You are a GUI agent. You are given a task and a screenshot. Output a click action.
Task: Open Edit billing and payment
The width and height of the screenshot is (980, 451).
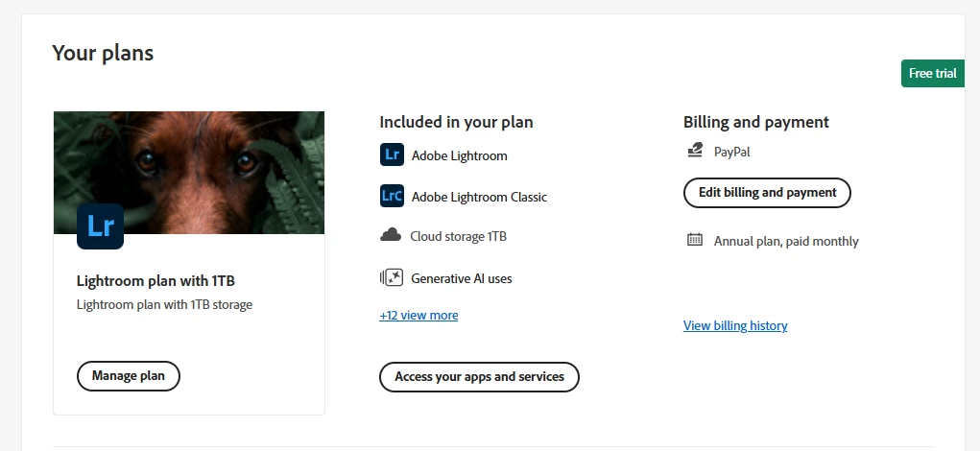click(x=767, y=192)
